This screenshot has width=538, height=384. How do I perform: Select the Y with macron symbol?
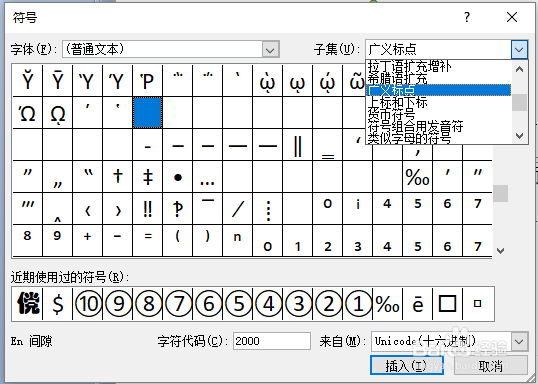(x=58, y=80)
